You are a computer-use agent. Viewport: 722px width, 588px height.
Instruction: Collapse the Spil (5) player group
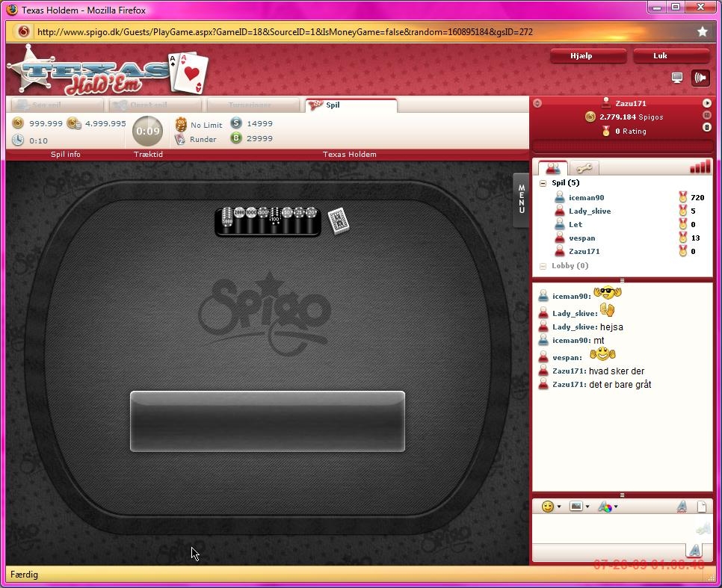click(x=543, y=184)
